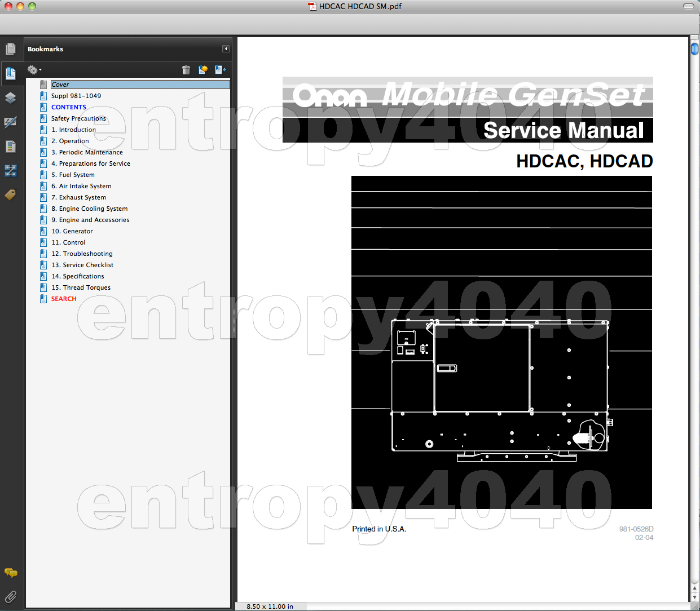Delete selected bookmark with trash icon
The height and width of the screenshot is (611, 700).
pos(186,70)
